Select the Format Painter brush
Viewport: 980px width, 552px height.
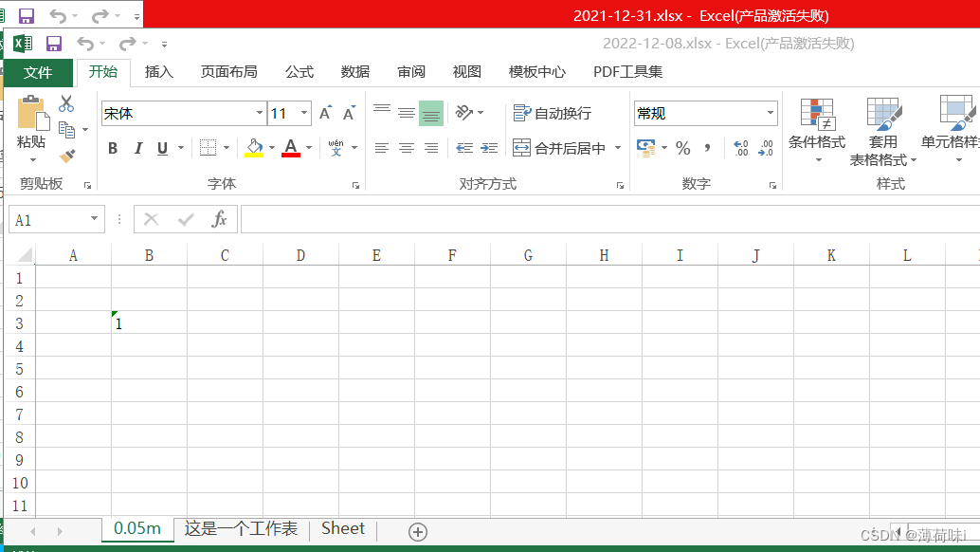pyautogui.click(x=67, y=155)
